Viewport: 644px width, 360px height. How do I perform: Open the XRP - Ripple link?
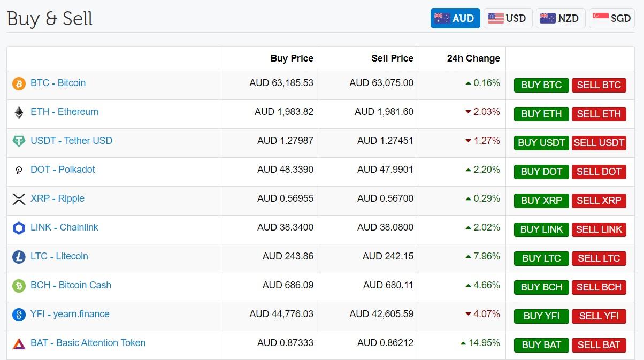pos(57,198)
